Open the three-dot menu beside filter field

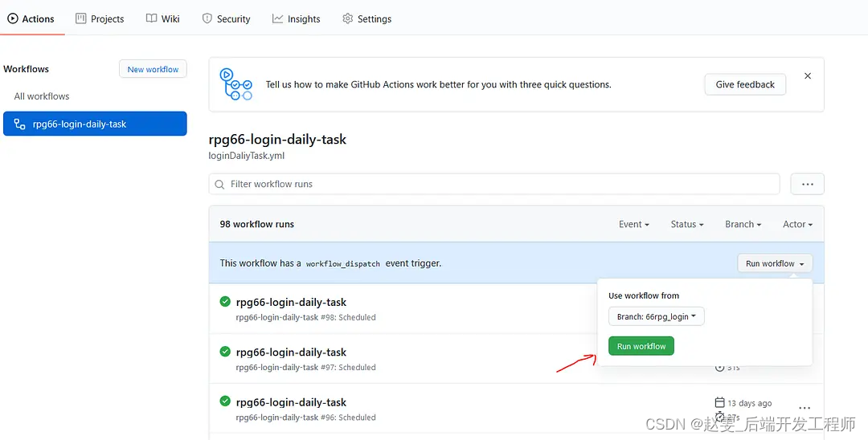coord(808,184)
